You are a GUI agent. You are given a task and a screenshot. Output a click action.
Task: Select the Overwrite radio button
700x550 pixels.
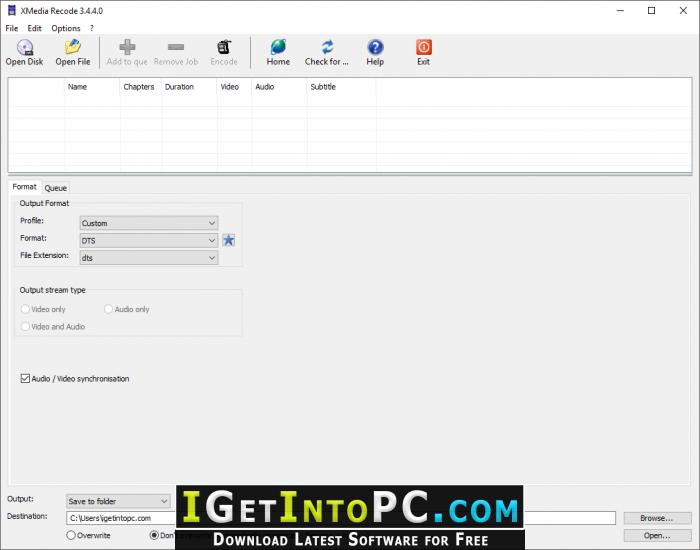[71, 535]
